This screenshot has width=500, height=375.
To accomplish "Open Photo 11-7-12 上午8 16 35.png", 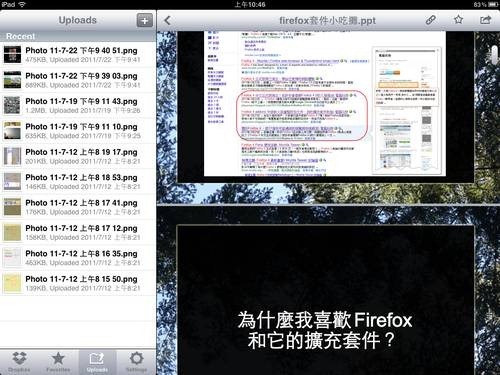I will tap(78, 258).
